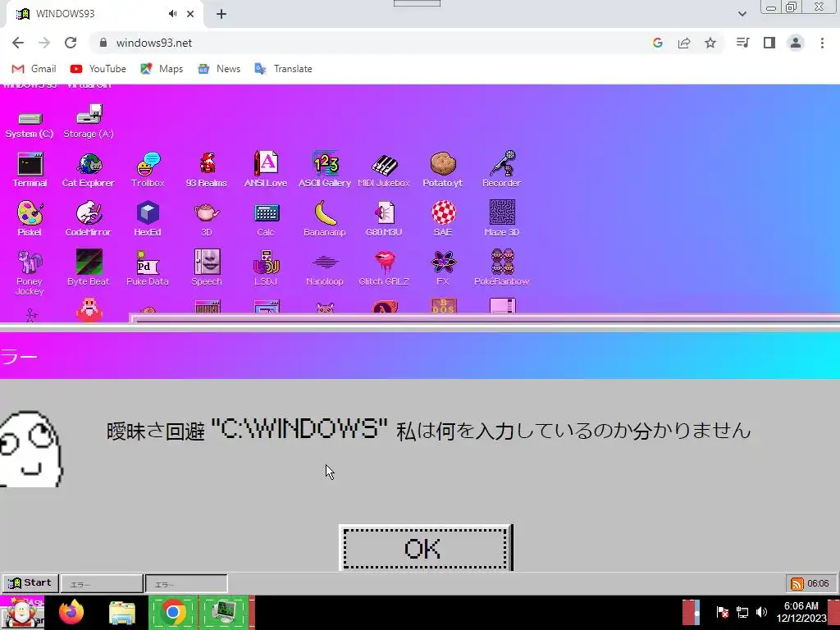Open the Potato.yt icon

(x=442, y=170)
